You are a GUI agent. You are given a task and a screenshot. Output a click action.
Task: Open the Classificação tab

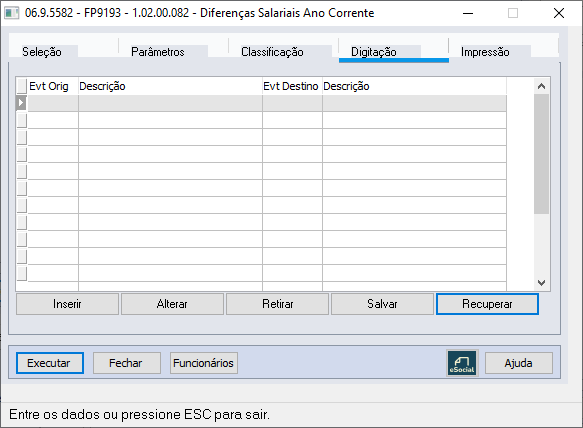point(272,52)
